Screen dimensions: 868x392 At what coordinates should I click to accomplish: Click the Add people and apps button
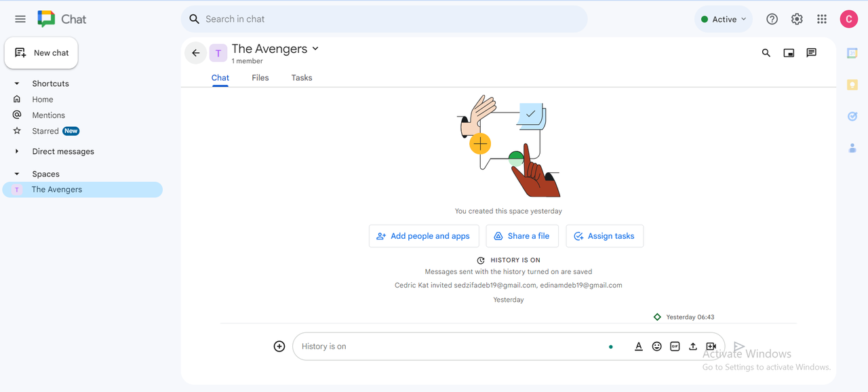coord(424,236)
